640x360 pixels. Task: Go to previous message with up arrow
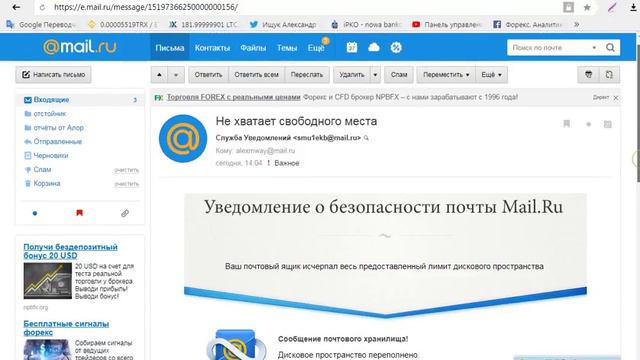[159, 75]
